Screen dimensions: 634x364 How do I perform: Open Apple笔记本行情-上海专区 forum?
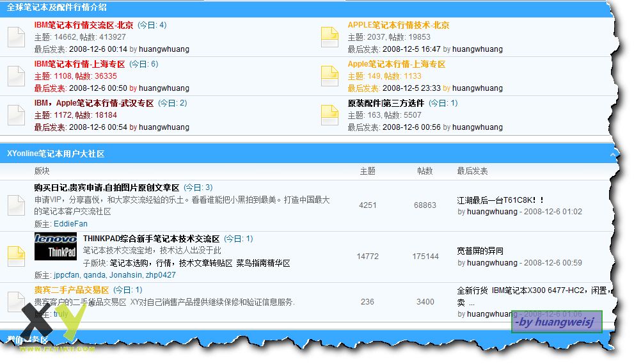(396, 64)
